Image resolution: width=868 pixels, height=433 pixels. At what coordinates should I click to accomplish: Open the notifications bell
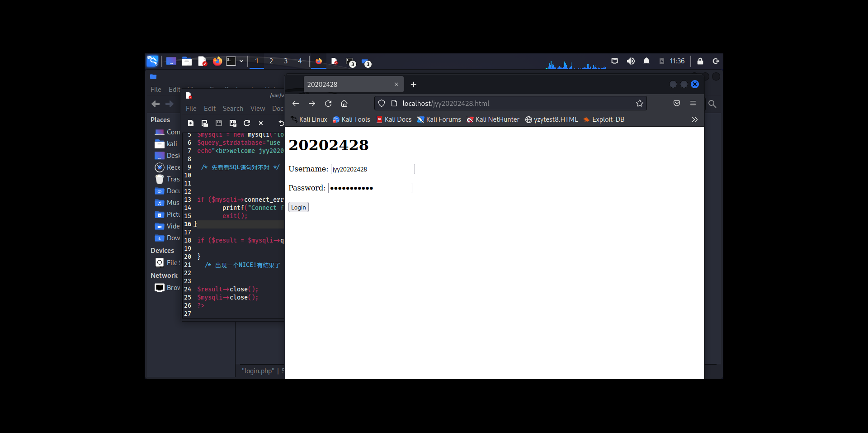click(646, 61)
